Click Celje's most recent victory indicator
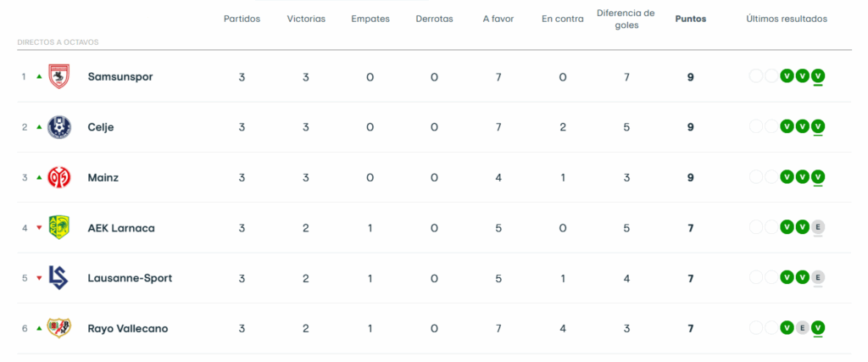Image resolution: width=868 pixels, height=362 pixels. click(x=818, y=127)
